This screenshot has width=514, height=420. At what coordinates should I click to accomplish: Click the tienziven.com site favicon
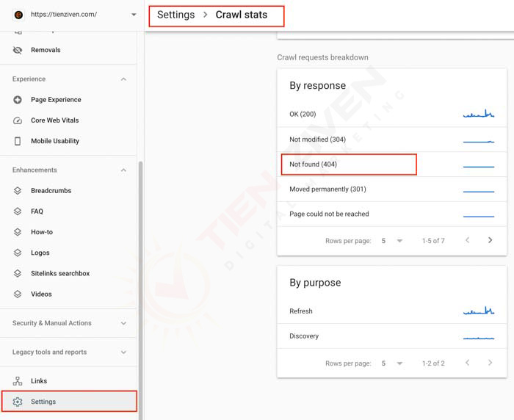click(x=18, y=15)
